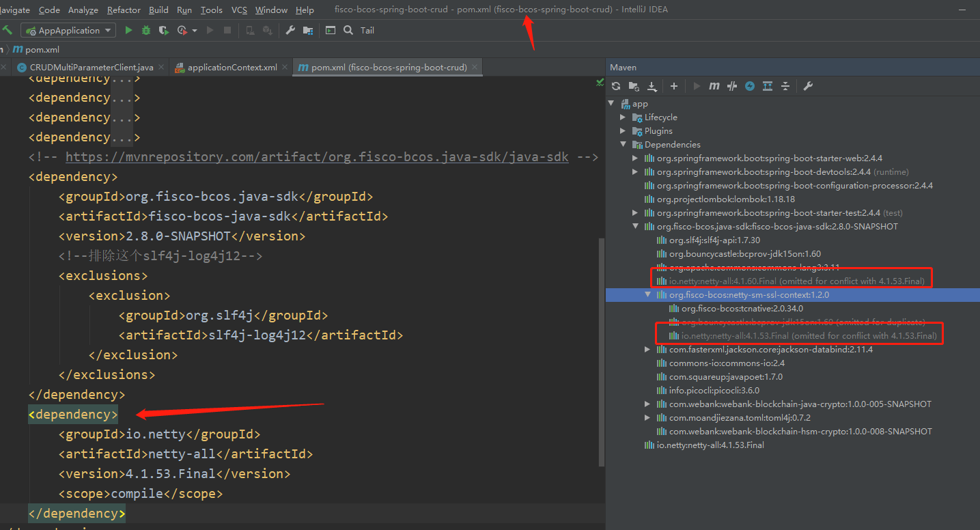
Task: Open IDE settings via main toolbar wrench
Action: coord(290,30)
